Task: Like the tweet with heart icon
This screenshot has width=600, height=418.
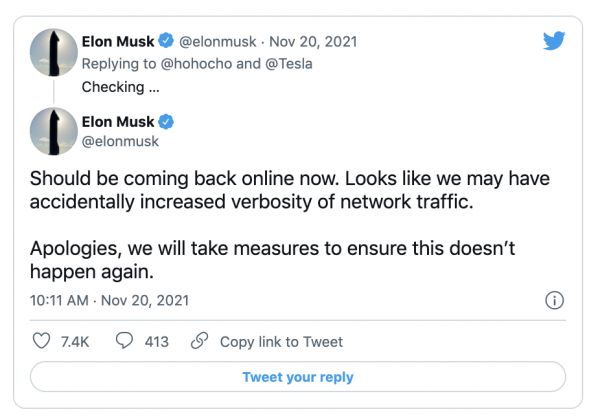Action: pyautogui.click(x=41, y=341)
